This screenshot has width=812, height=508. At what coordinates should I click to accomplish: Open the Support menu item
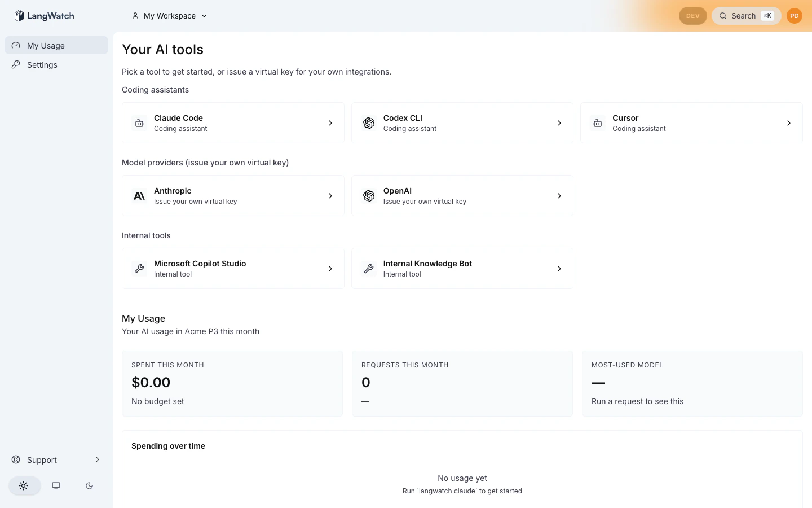[x=56, y=459]
